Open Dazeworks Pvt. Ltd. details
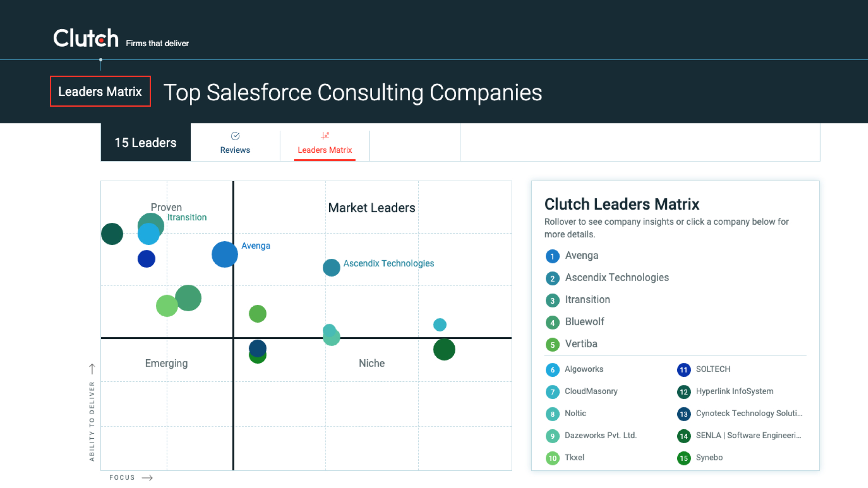This screenshot has width=868, height=488. (x=600, y=436)
